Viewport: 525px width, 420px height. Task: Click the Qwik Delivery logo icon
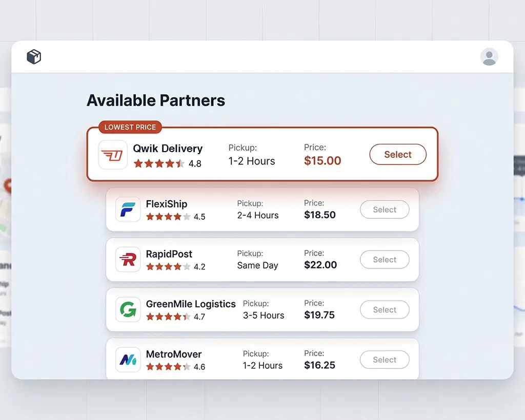coord(113,155)
